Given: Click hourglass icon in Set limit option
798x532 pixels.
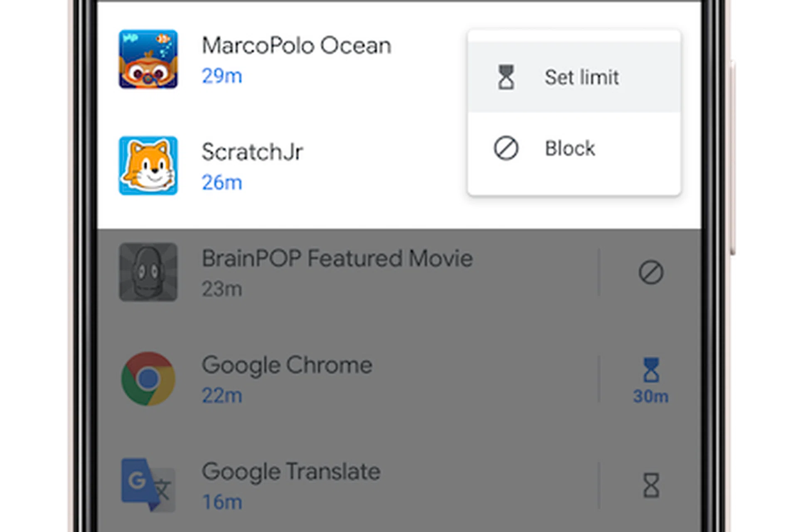Looking at the screenshot, I should coord(506,77).
